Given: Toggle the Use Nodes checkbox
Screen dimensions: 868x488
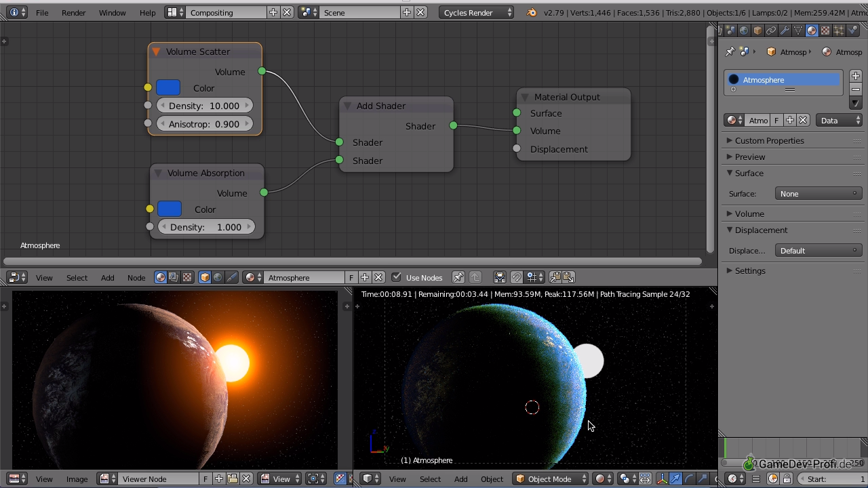Looking at the screenshot, I should (397, 277).
